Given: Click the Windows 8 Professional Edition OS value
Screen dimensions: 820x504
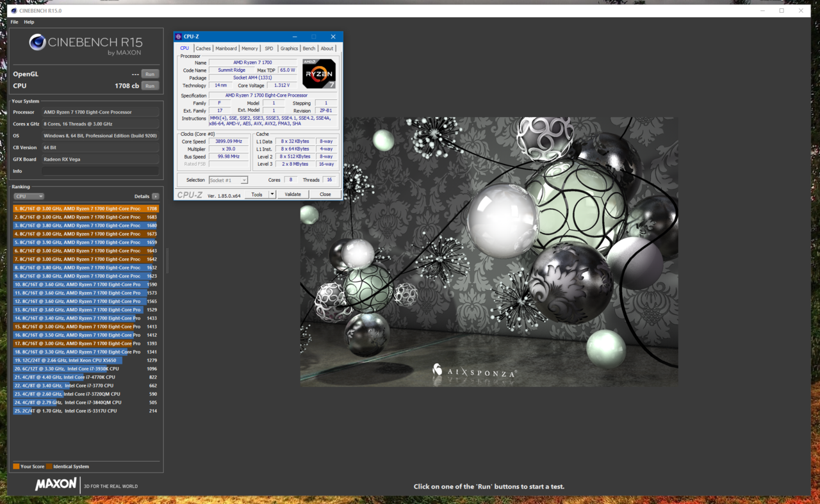Looking at the screenshot, I should (101, 136).
